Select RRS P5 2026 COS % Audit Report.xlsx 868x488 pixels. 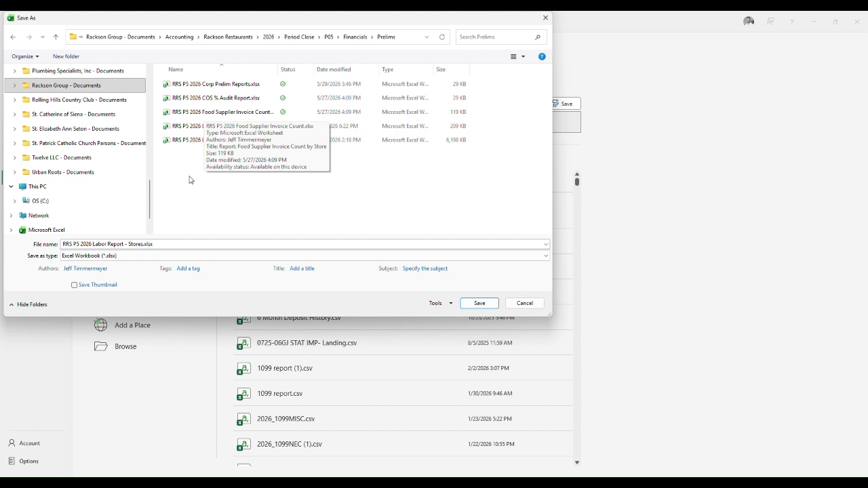point(216,98)
